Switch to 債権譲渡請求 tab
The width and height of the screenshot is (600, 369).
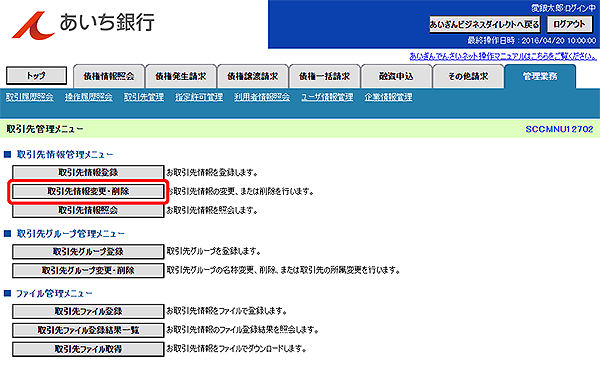pyautogui.click(x=253, y=77)
